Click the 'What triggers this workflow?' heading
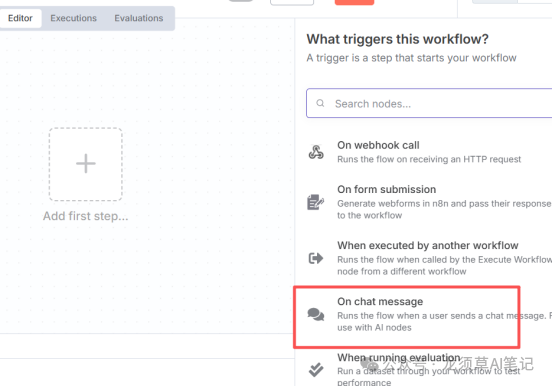 [x=397, y=39]
